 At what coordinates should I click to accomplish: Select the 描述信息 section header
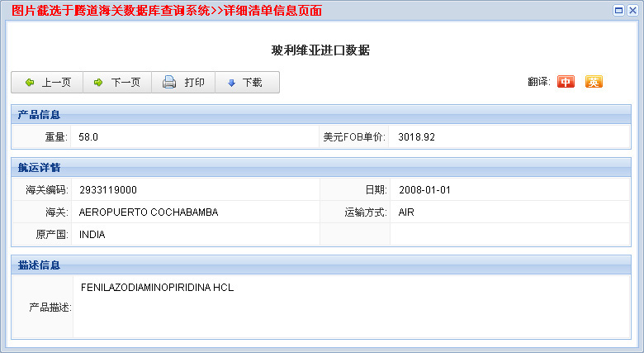39,265
